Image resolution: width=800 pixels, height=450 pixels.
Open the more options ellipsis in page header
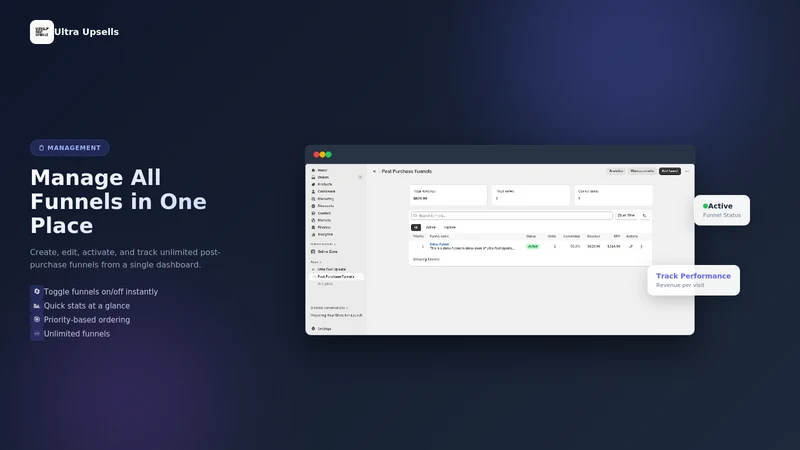click(687, 171)
